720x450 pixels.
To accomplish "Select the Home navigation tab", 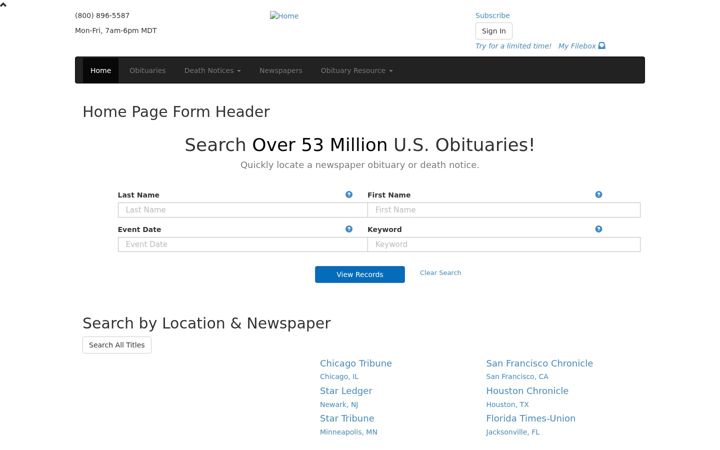I will [101, 70].
